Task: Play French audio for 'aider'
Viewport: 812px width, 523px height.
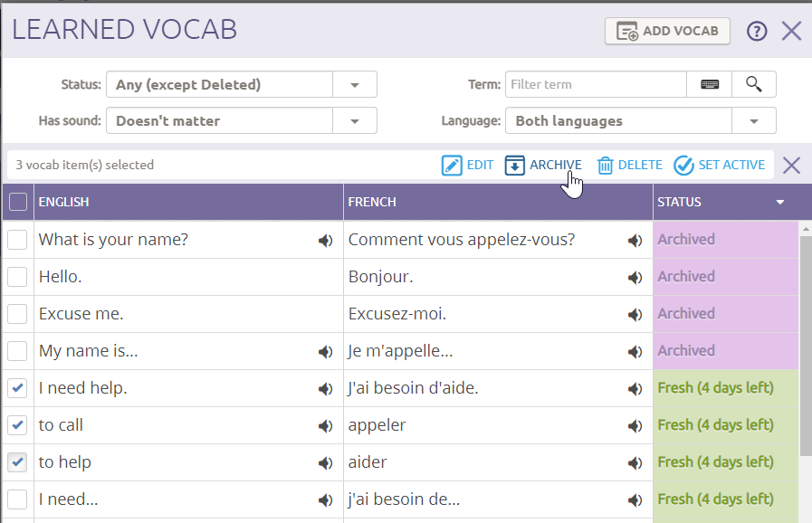Action: [635, 463]
